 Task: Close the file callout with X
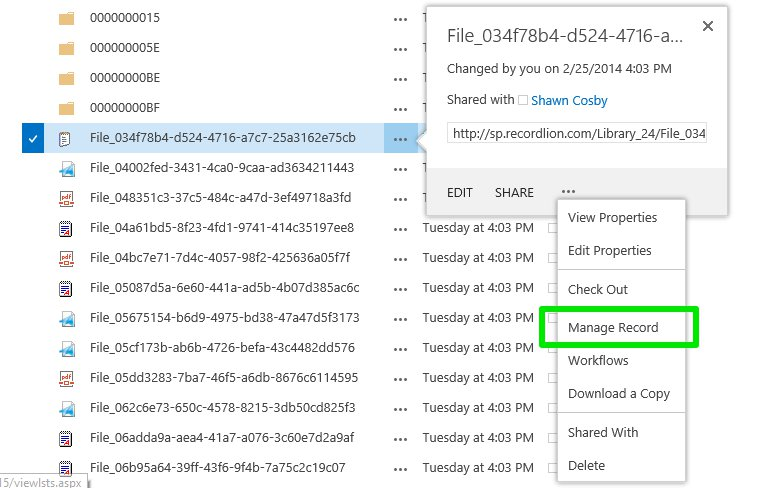point(708,27)
